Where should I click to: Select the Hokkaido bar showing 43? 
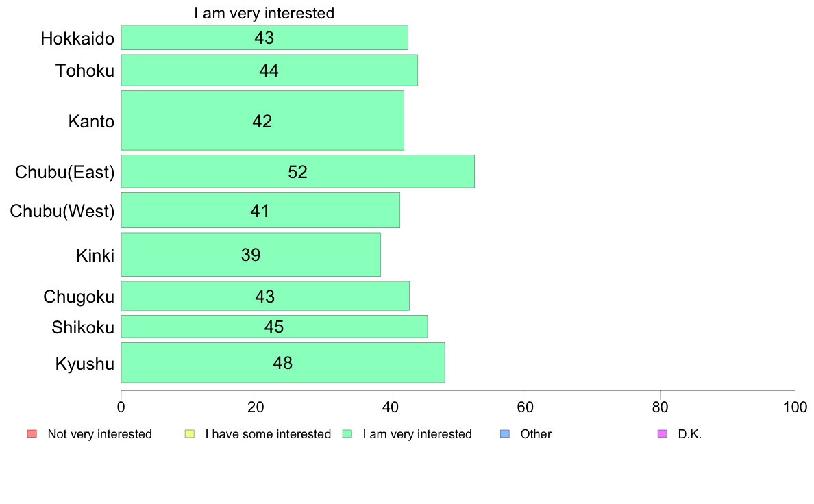[x=264, y=38]
